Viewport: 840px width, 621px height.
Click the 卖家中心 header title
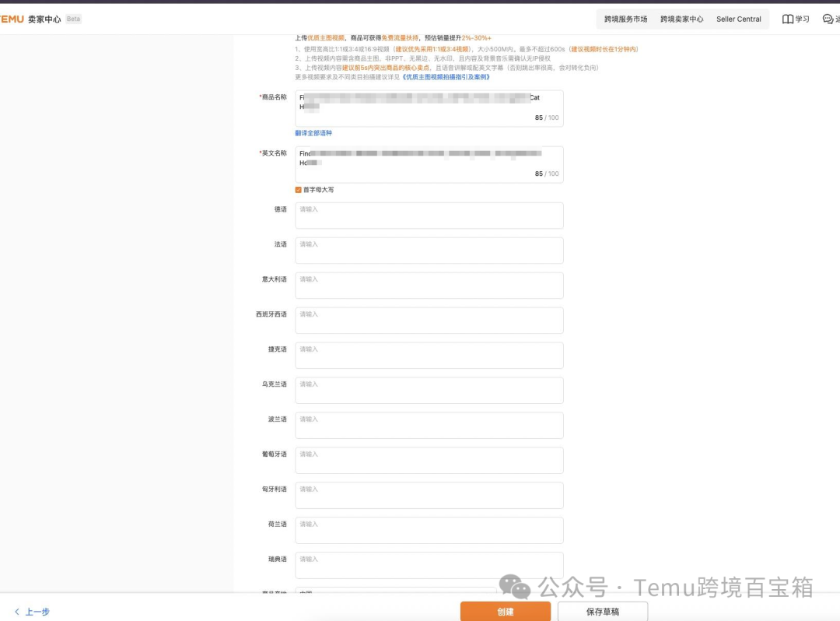pos(44,19)
